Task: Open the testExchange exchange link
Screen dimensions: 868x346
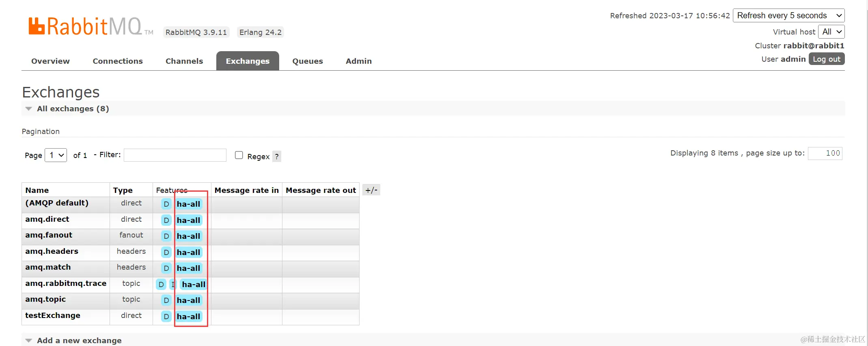Action: (x=53, y=315)
